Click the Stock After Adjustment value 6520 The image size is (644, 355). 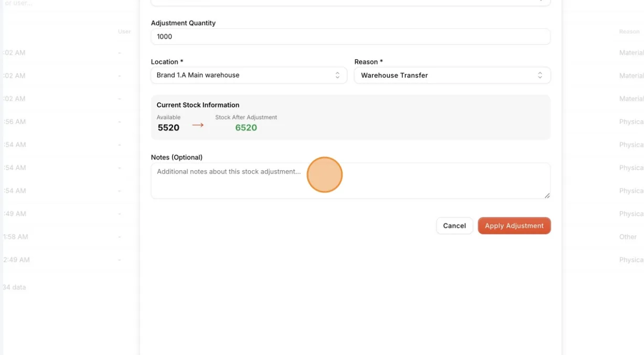[x=246, y=128]
